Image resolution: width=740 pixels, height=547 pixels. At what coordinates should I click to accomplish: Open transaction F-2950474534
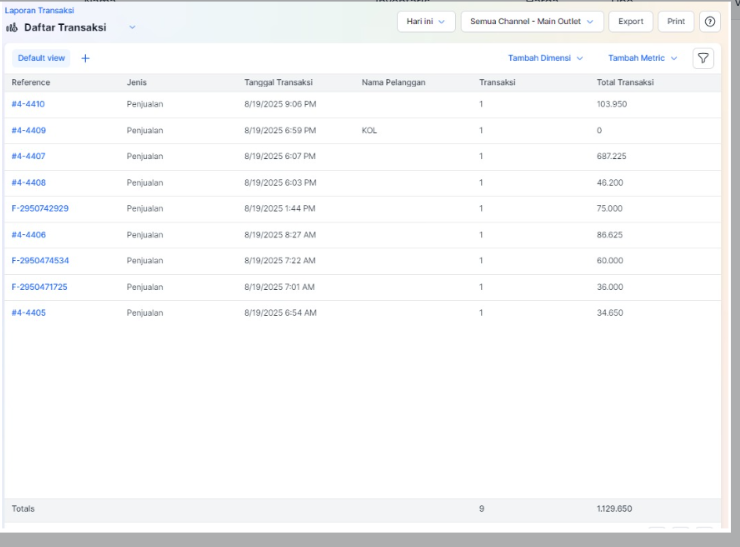[40, 261]
